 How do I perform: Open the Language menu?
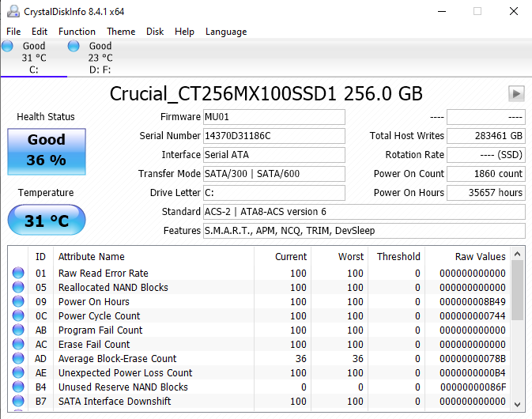226,32
